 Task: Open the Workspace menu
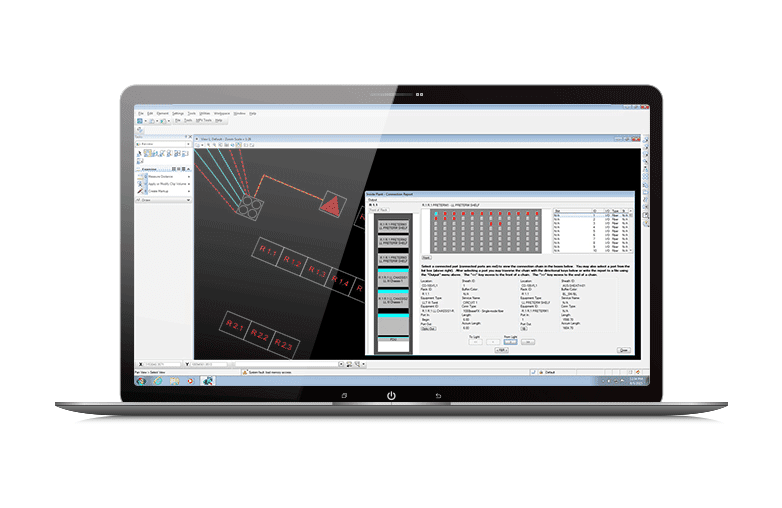click(222, 113)
